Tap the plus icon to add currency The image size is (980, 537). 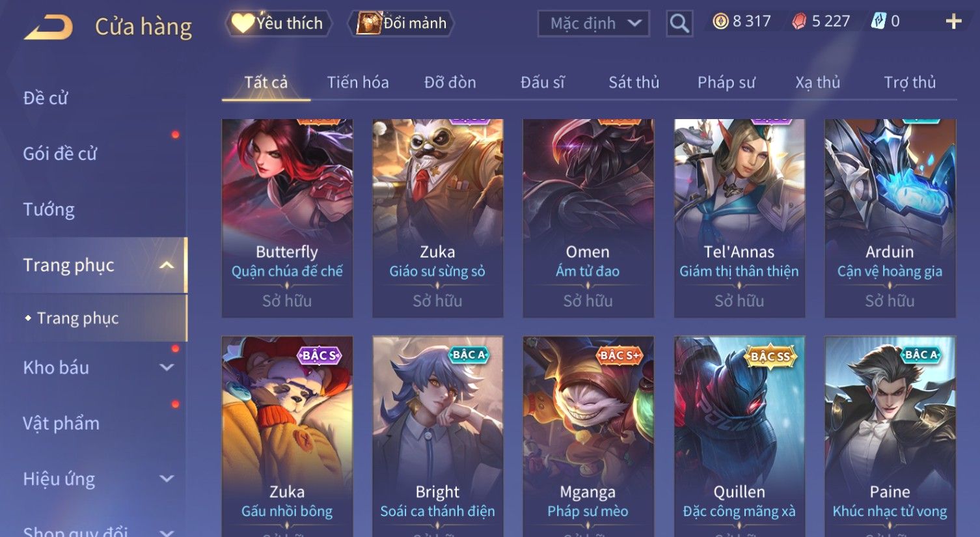[953, 22]
